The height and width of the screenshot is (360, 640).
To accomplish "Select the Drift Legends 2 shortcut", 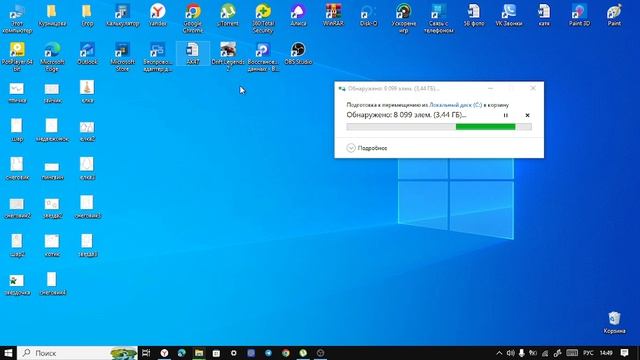I will click(x=228, y=57).
